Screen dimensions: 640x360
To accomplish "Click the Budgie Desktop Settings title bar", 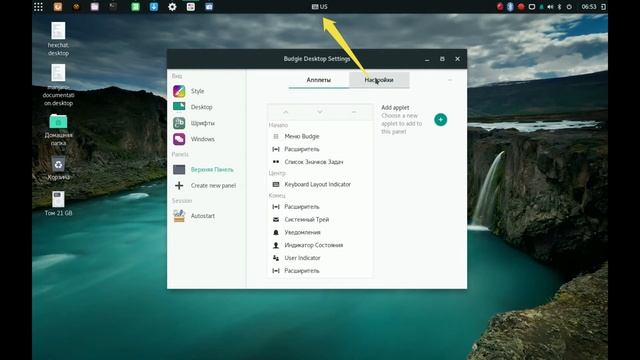I will (317, 59).
